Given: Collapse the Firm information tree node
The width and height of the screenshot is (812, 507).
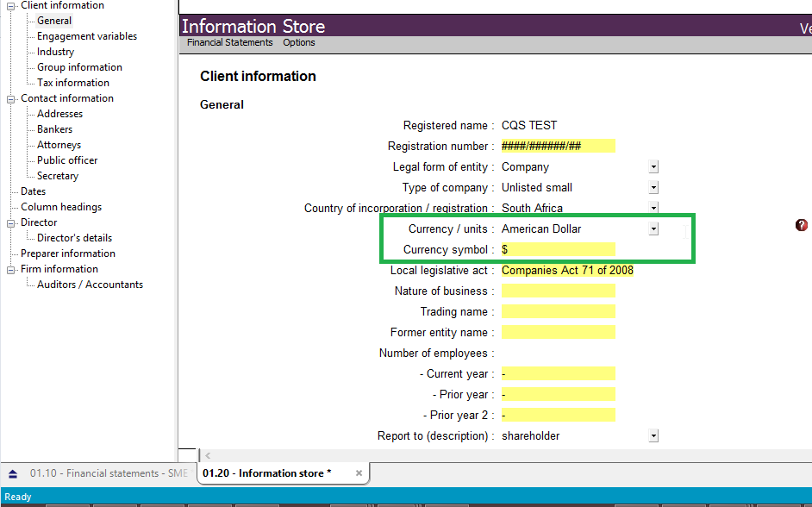Looking at the screenshot, I should [11, 270].
